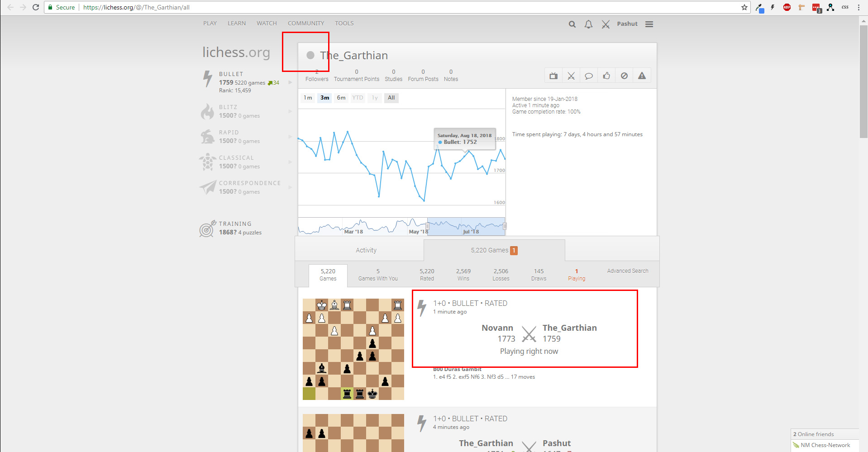Click the chart navigator right handle
Screen dimensions: 868x452
(505, 226)
